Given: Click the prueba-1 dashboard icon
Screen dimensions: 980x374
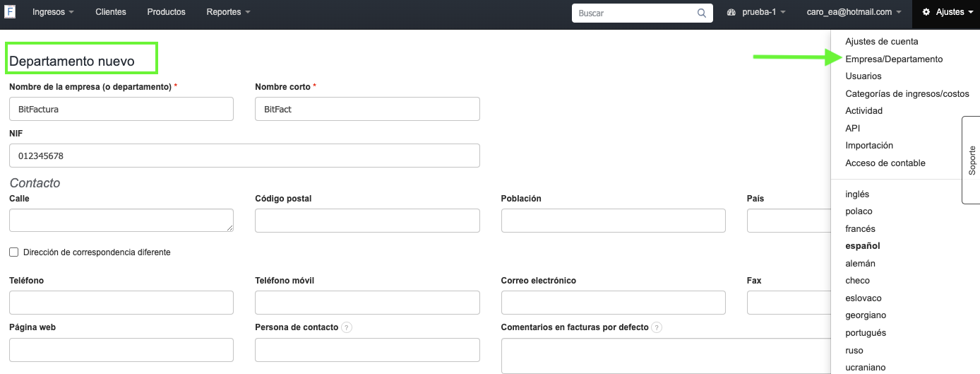Looking at the screenshot, I should (x=731, y=13).
